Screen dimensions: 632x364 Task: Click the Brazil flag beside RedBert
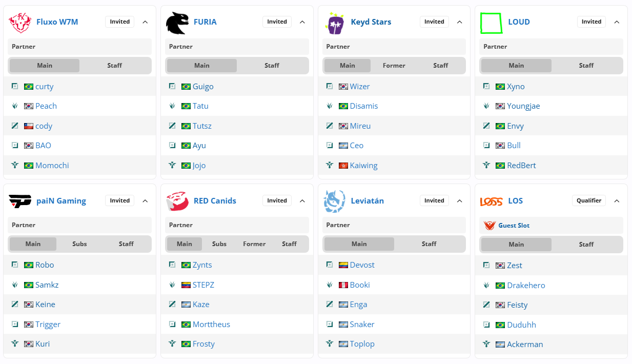(x=500, y=166)
